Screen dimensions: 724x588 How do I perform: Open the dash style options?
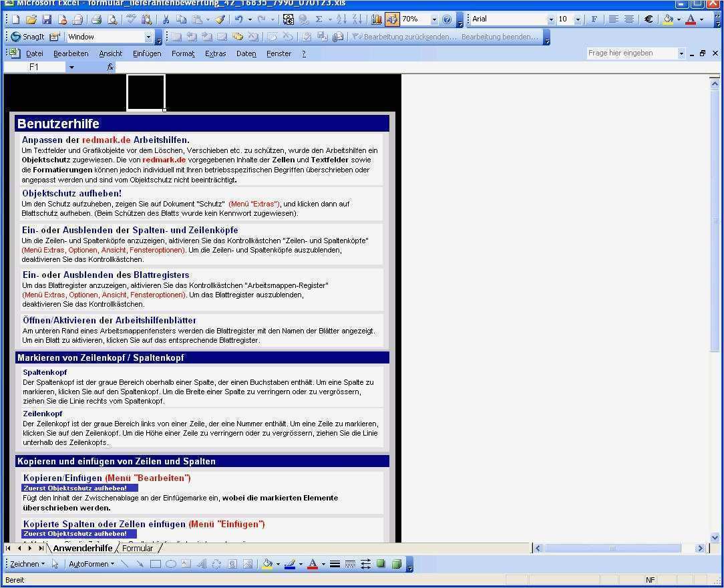[x=351, y=564]
